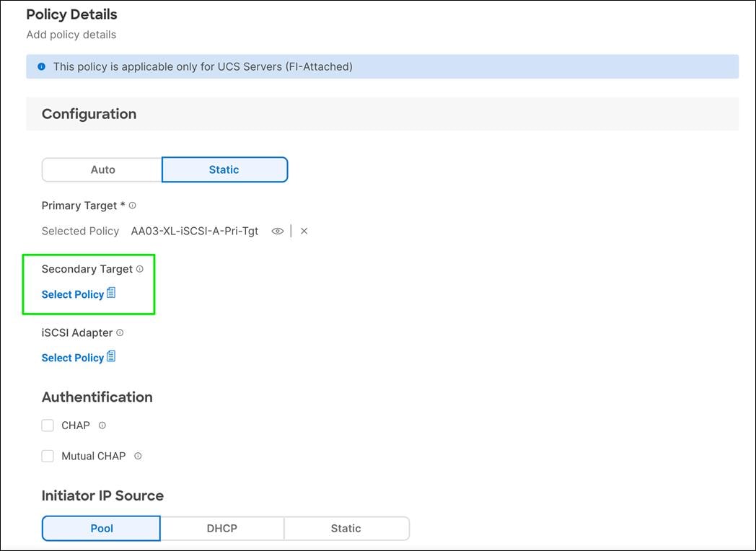The height and width of the screenshot is (551, 756).
Task: Open info tooltip next to Secondary Target
Action: point(141,268)
